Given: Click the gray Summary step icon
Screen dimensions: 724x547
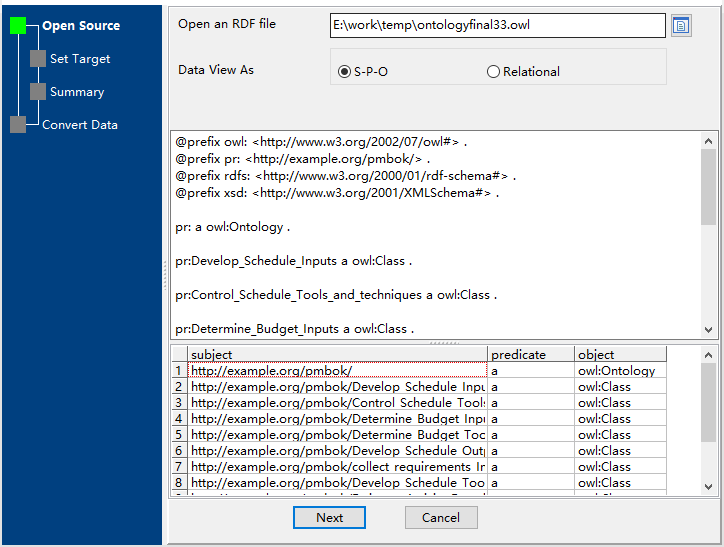Looking at the screenshot, I should (38, 92).
